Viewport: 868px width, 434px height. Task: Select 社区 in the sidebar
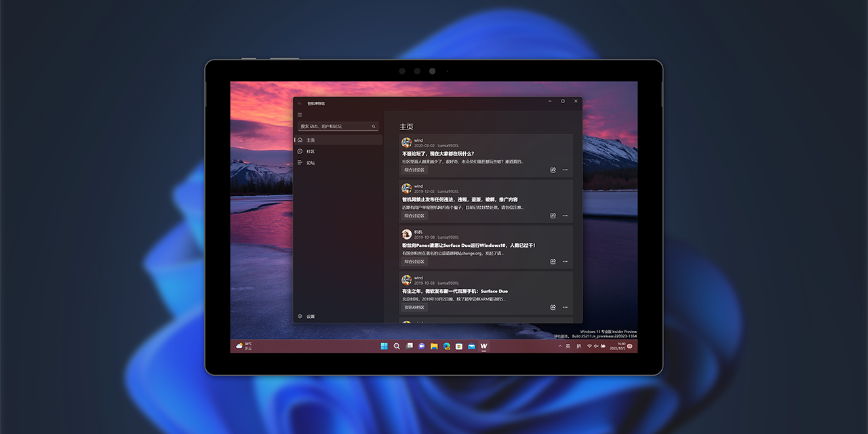pos(310,151)
